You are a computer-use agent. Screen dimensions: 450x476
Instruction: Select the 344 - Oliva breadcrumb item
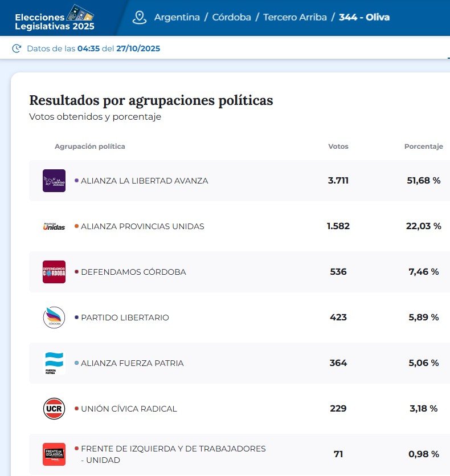(364, 17)
